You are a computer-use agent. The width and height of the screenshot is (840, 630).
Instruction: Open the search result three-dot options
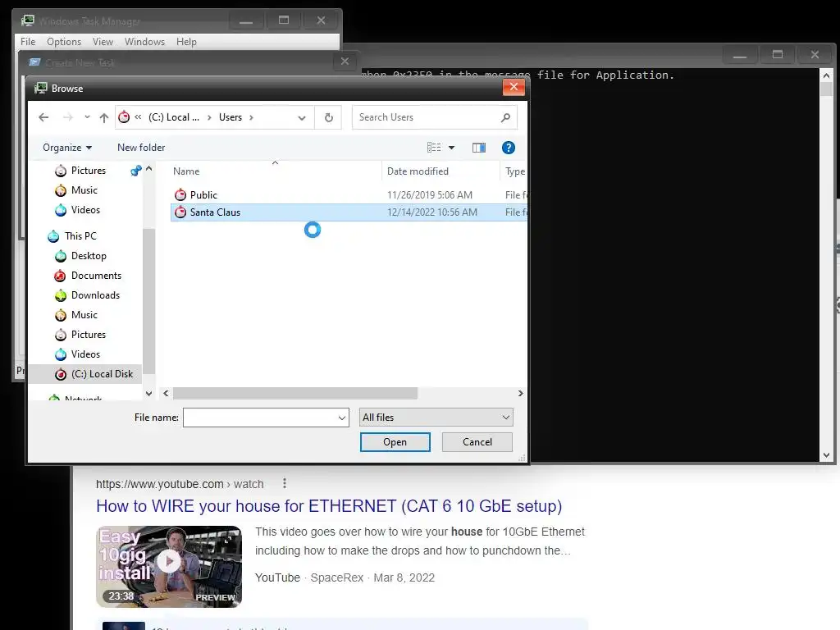click(285, 484)
